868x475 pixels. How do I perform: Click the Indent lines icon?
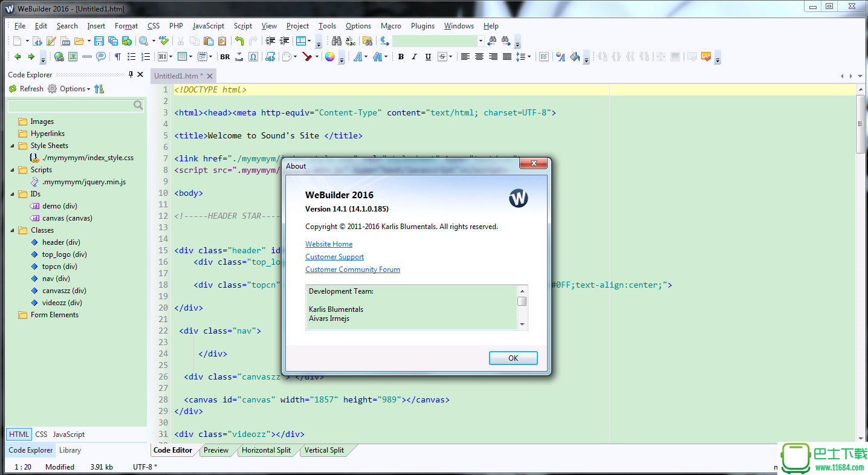270,41
